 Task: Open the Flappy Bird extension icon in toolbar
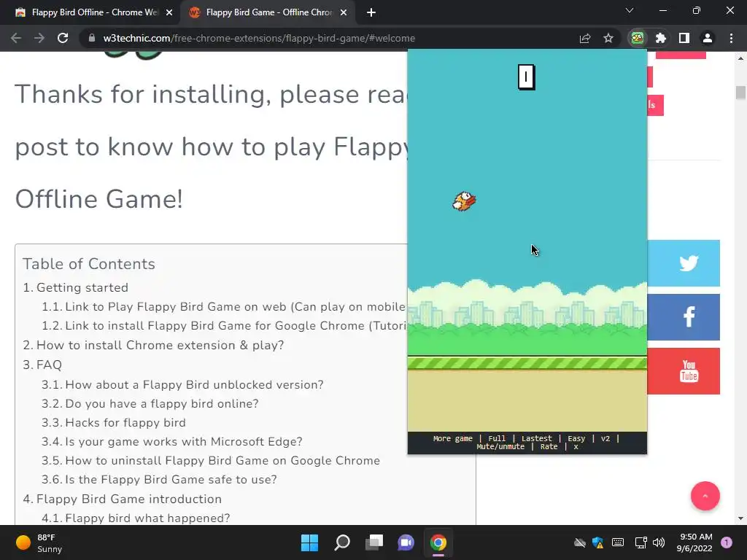pos(638,38)
